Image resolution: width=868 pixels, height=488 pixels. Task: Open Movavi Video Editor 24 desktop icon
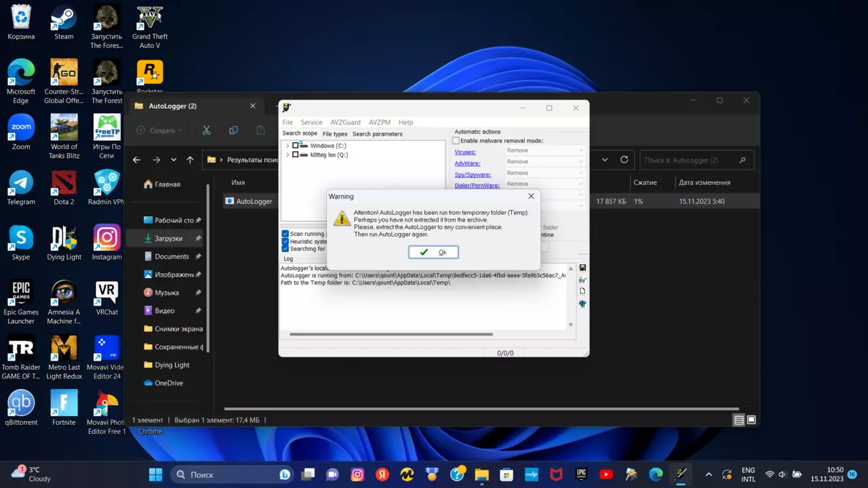tap(106, 358)
